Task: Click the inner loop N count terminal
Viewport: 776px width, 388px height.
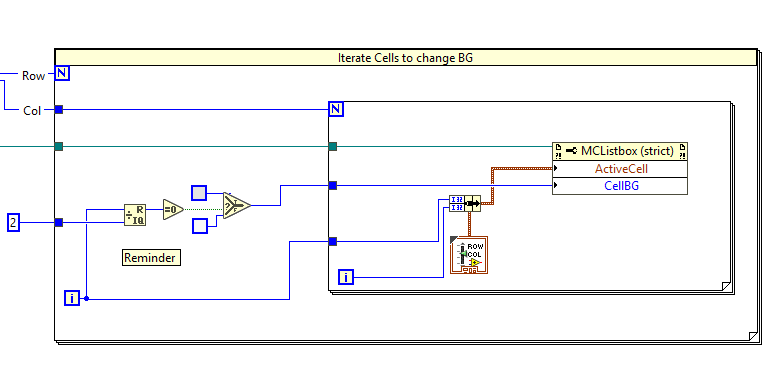Action: pyautogui.click(x=336, y=109)
